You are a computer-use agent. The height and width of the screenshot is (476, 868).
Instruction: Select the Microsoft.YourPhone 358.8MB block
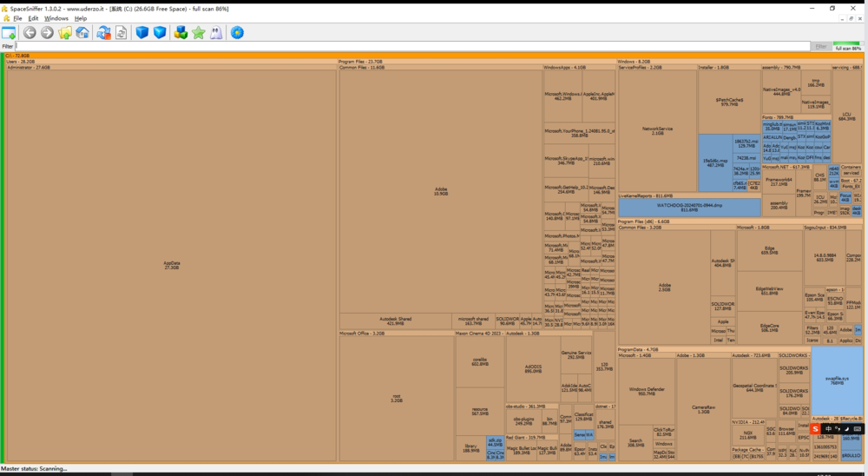pos(579,133)
